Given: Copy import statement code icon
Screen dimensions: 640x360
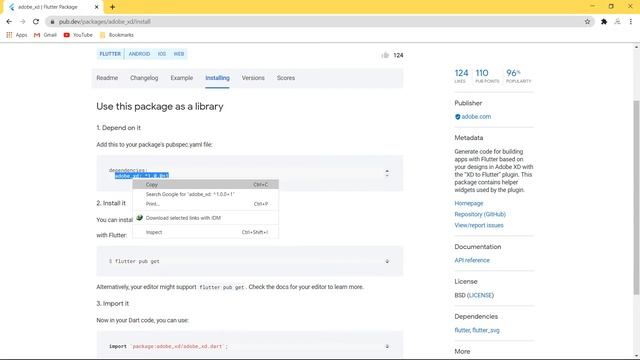Looking at the screenshot, I should coord(387,347).
